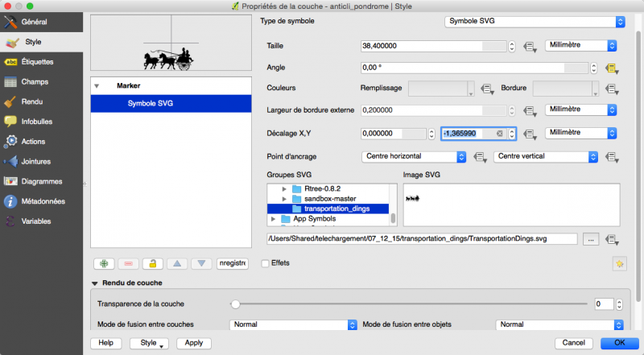Screen dimensions: 644x355
Task: Open the Type de symbole dropdown
Action: coord(535,22)
